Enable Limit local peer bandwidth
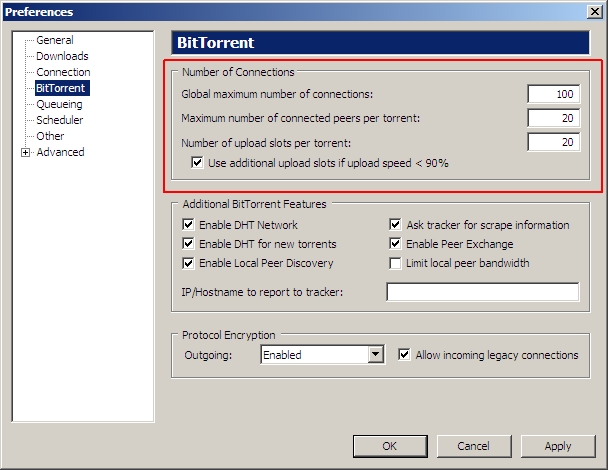This screenshot has width=608, height=470. tap(395, 263)
